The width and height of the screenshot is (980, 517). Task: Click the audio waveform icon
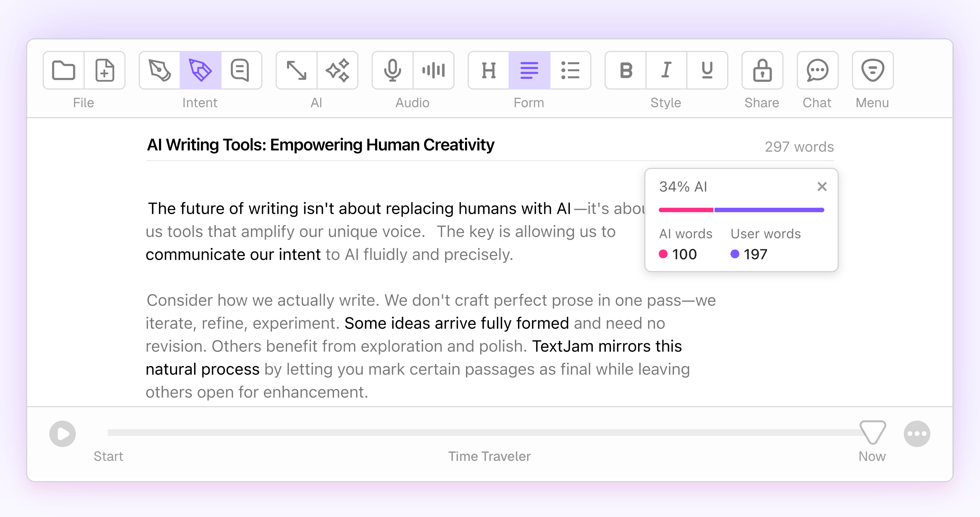433,70
